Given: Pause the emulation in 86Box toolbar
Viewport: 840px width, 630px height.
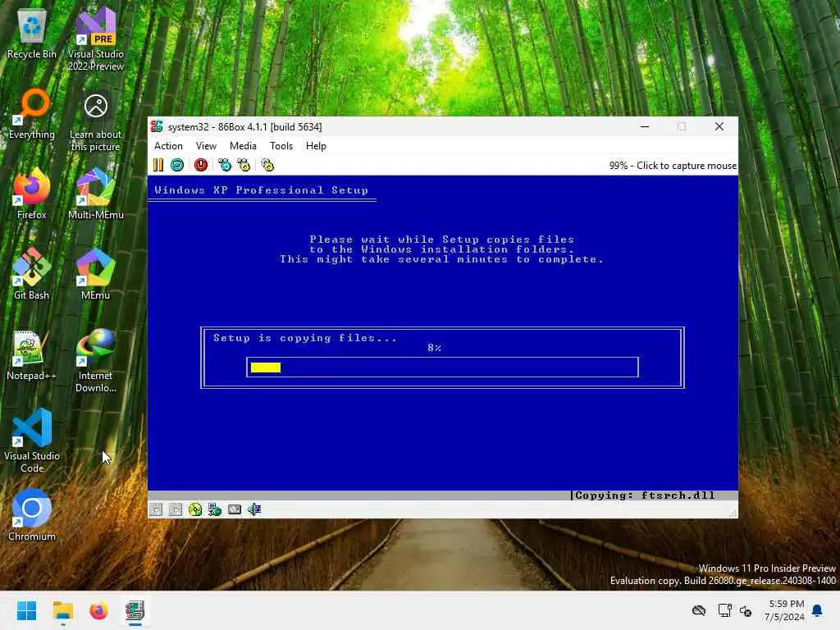Looking at the screenshot, I should point(158,165).
